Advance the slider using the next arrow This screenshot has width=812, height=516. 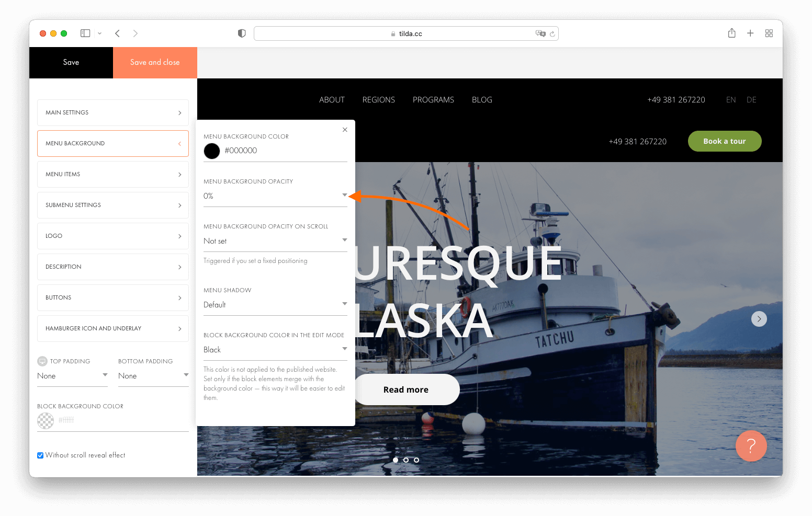pos(759,318)
